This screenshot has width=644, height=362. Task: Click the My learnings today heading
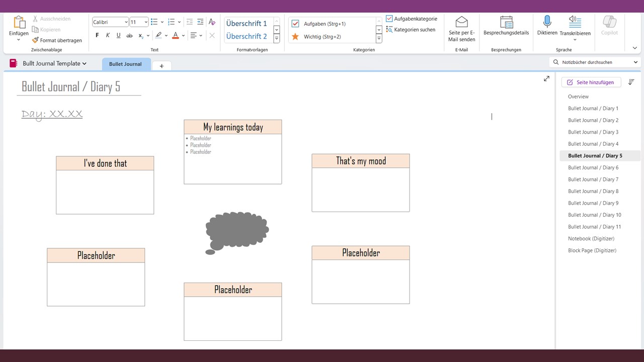click(x=233, y=127)
